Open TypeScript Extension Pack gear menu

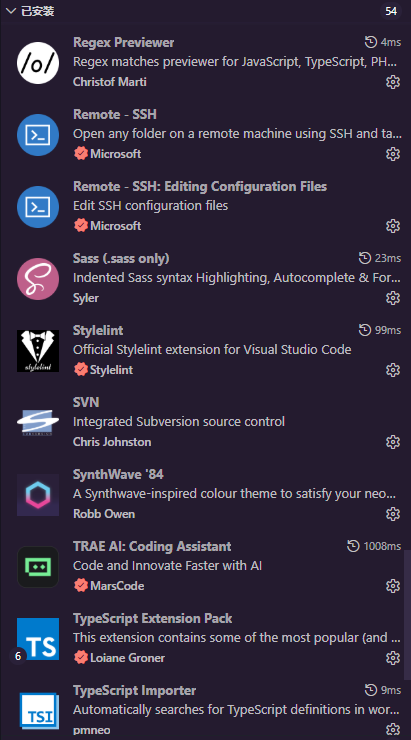[393, 658]
